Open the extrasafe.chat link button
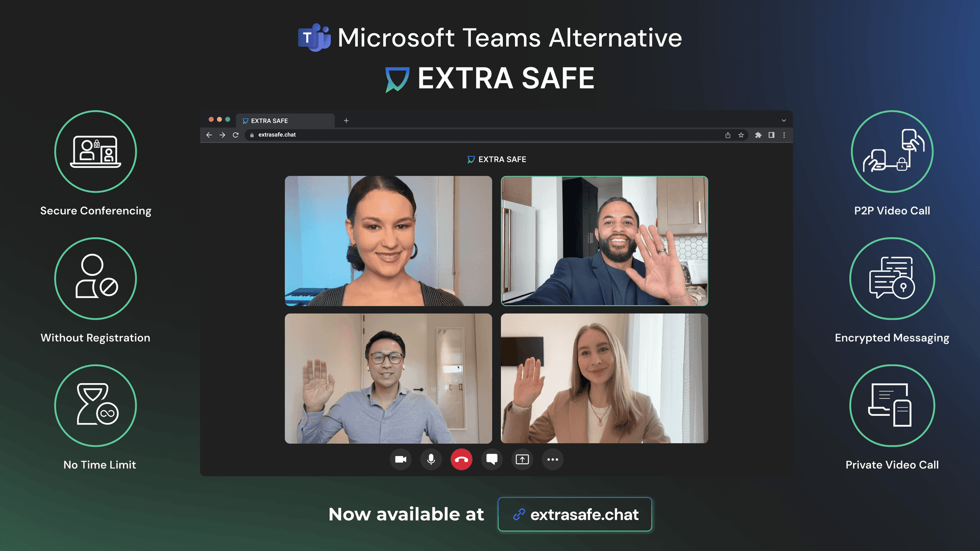Screen dimensions: 980x551 click(x=575, y=514)
